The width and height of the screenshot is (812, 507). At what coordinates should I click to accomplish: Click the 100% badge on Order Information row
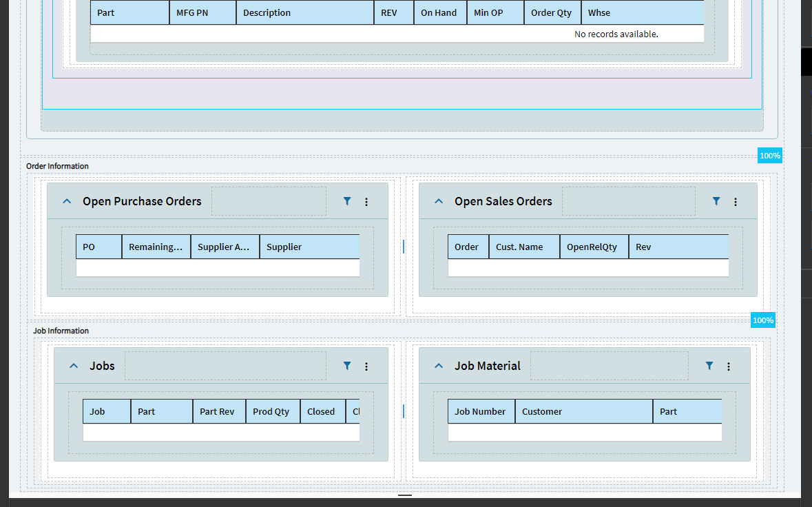click(769, 156)
